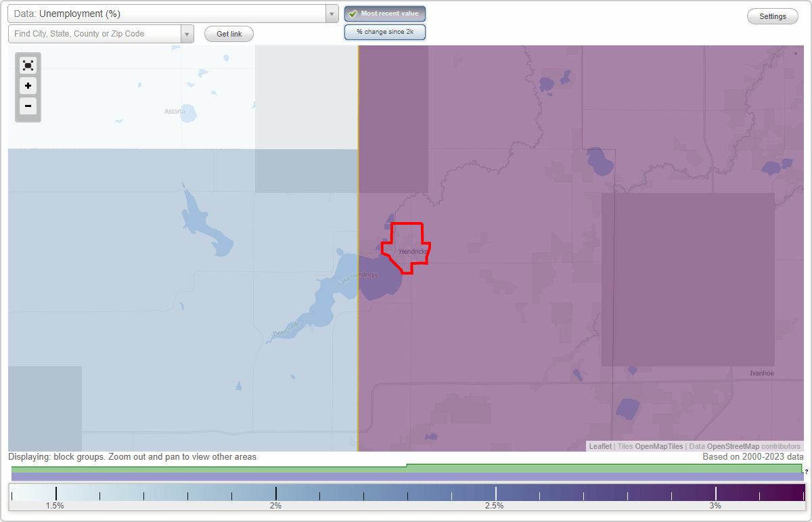The image size is (812, 522).
Task: Enable the % change since 2k view
Action: tap(385, 31)
